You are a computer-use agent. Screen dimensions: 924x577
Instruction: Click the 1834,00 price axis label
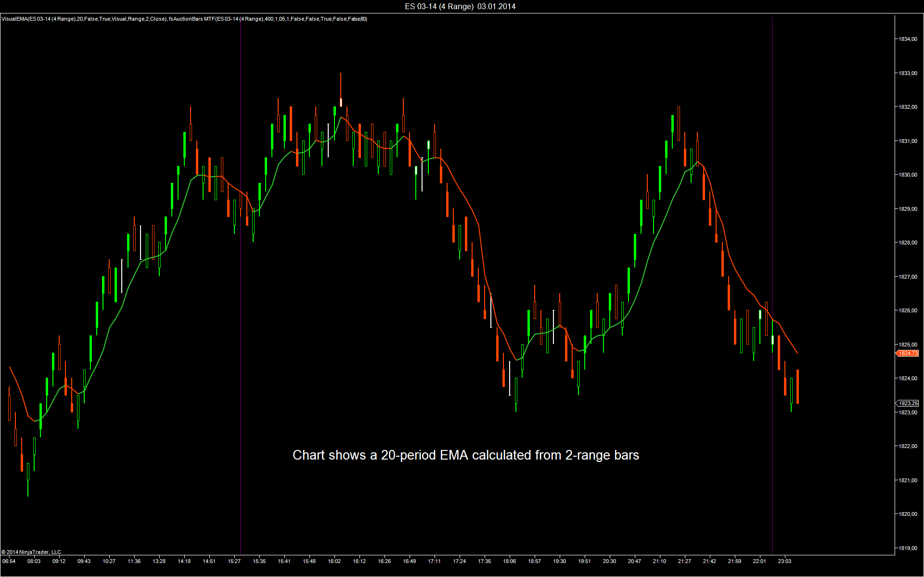point(908,39)
